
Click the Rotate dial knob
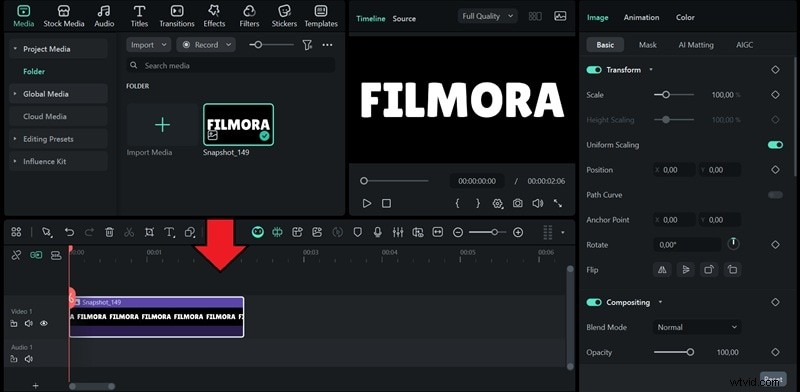(x=733, y=244)
